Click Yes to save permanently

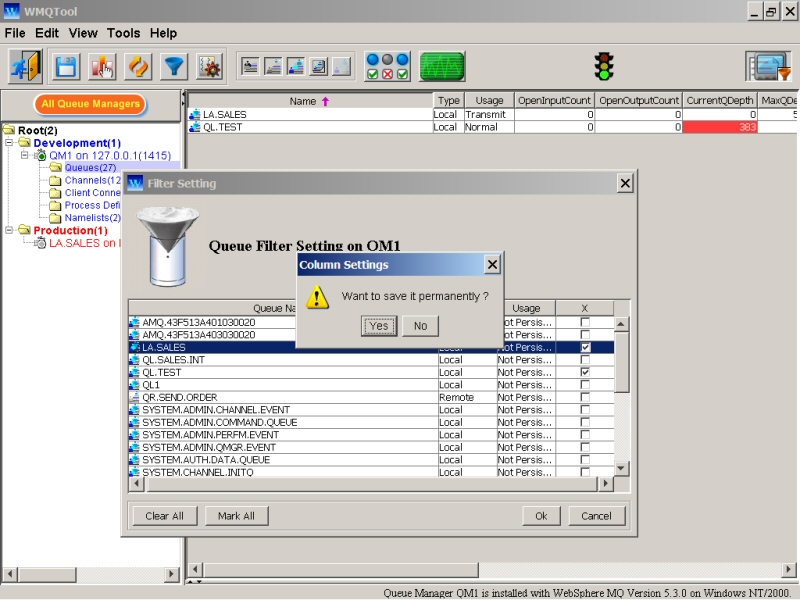[379, 326]
